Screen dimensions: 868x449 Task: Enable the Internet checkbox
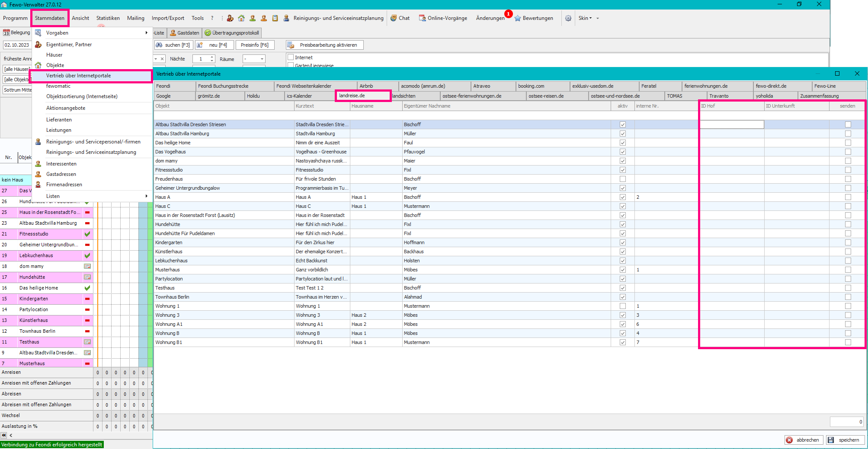pos(291,57)
